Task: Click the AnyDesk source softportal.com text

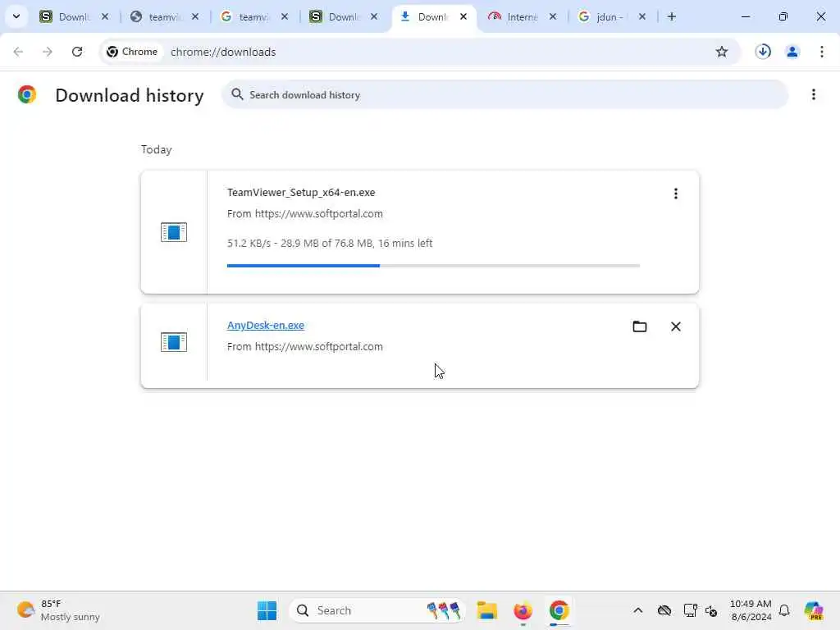Action: 305,347
